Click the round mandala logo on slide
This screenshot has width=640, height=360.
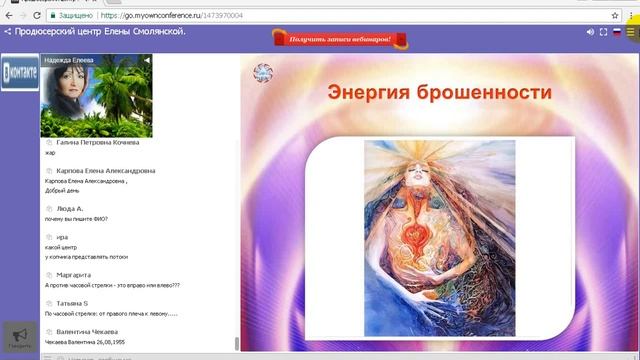(263, 73)
